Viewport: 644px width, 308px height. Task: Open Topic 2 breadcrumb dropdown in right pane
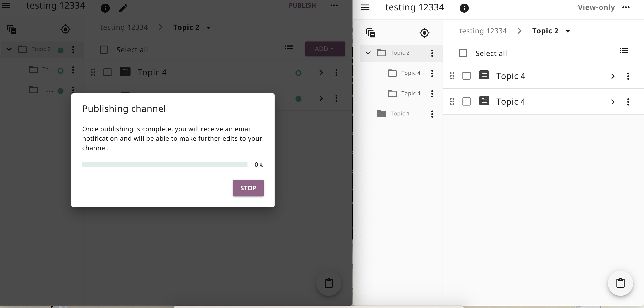[567, 31]
